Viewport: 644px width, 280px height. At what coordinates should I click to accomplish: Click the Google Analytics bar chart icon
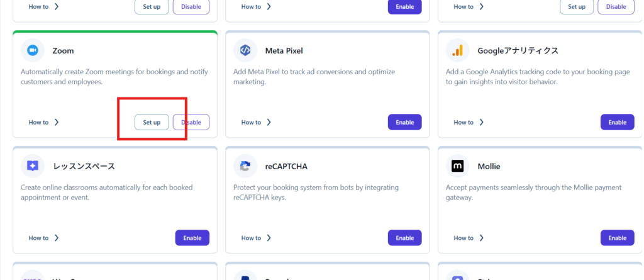458,50
